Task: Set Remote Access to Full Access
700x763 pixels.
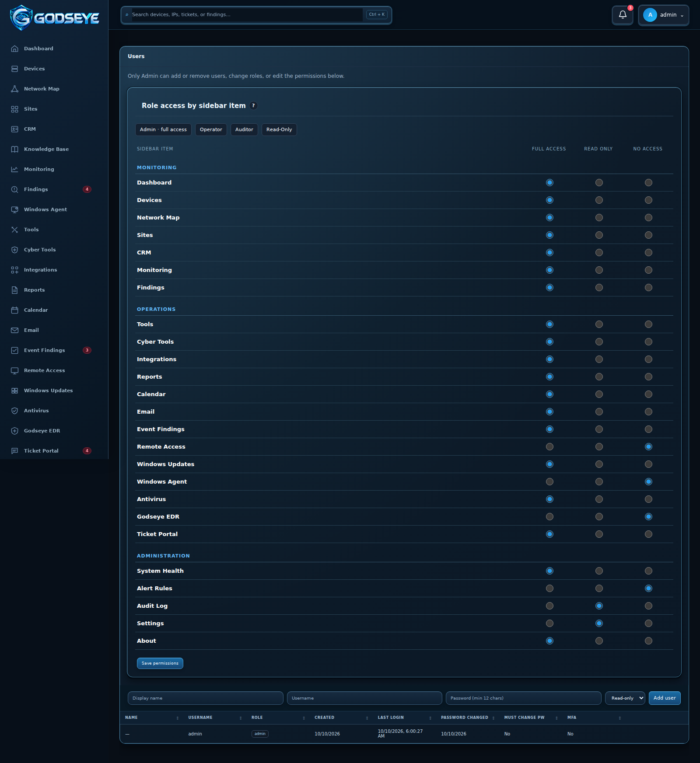Action: tap(549, 446)
